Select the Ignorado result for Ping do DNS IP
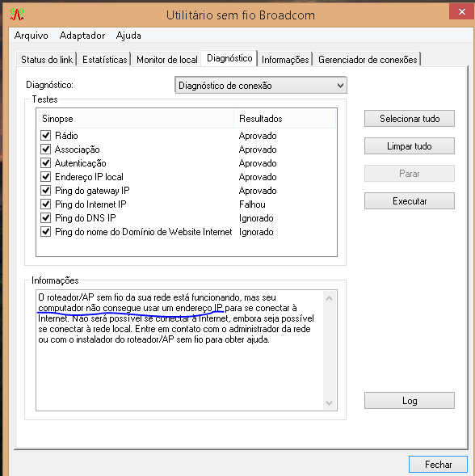 tap(256, 218)
